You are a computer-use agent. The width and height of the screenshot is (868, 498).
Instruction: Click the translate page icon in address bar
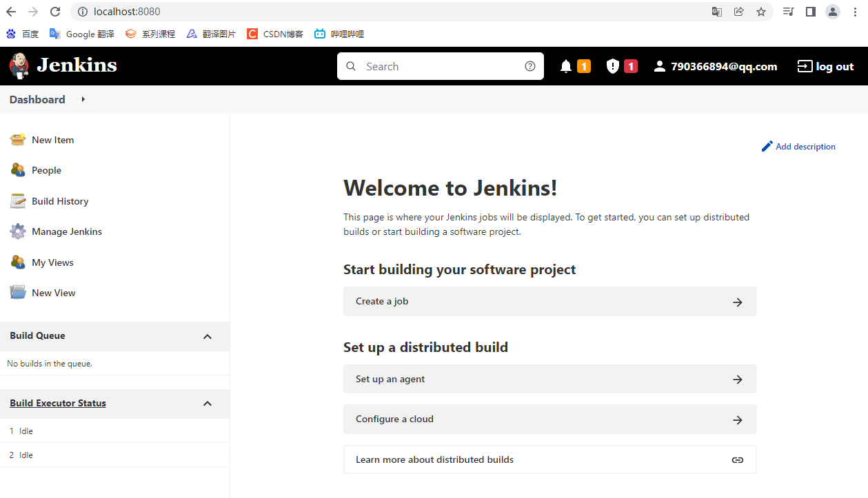pos(717,12)
